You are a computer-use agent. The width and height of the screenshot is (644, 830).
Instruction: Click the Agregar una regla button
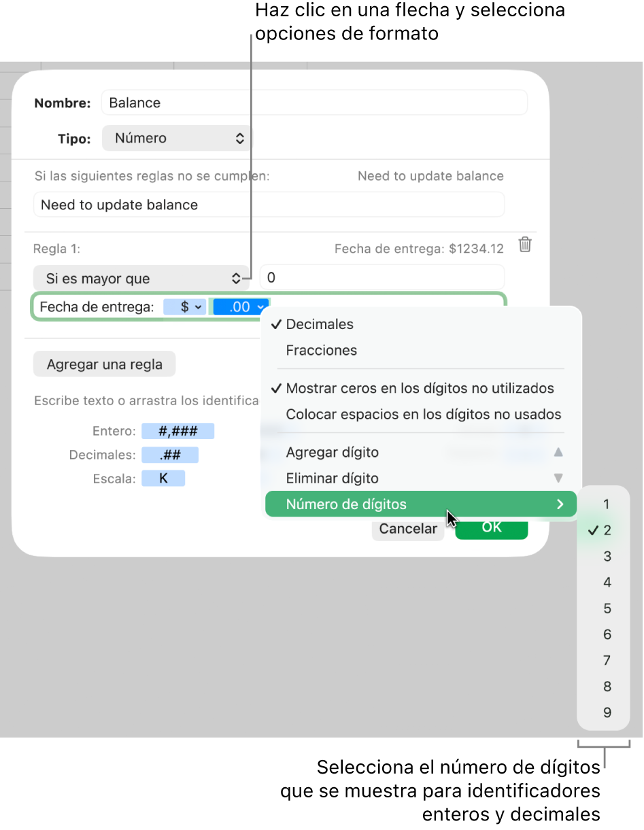[x=104, y=364]
